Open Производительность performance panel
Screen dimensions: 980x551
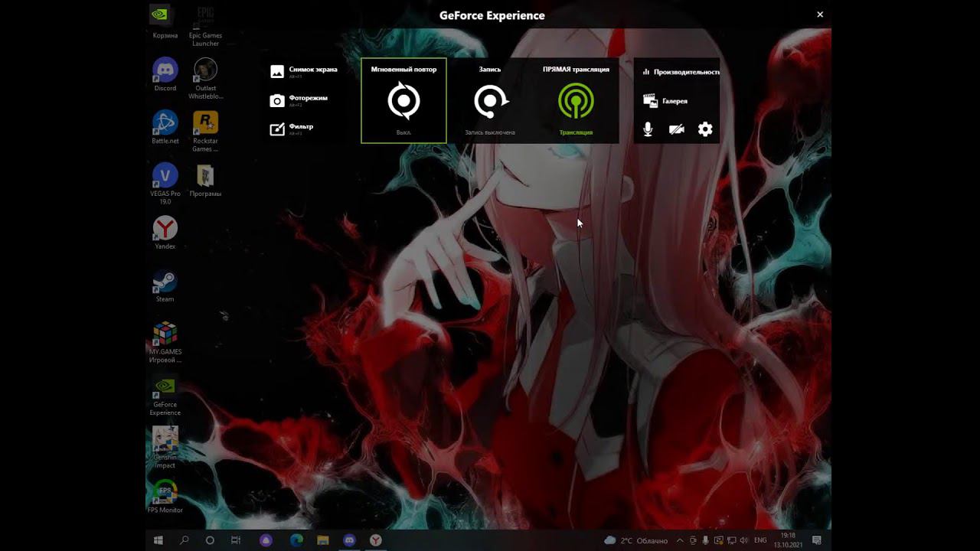[x=681, y=72]
